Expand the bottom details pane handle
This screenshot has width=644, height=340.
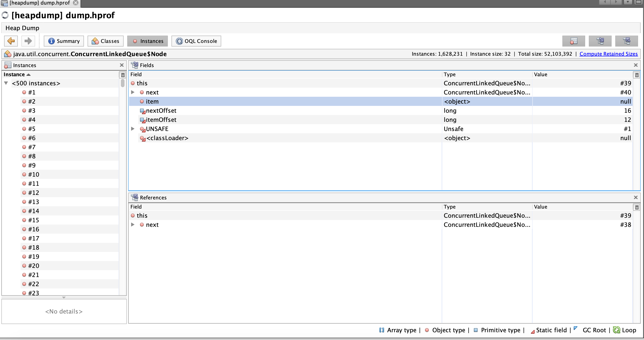pyautogui.click(x=64, y=298)
